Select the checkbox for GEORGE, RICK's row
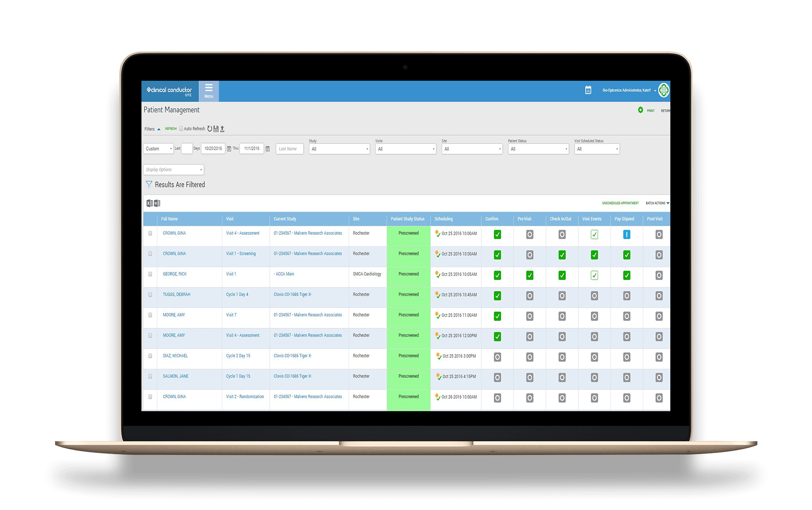The width and height of the screenshot is (812, 510). 150,274
